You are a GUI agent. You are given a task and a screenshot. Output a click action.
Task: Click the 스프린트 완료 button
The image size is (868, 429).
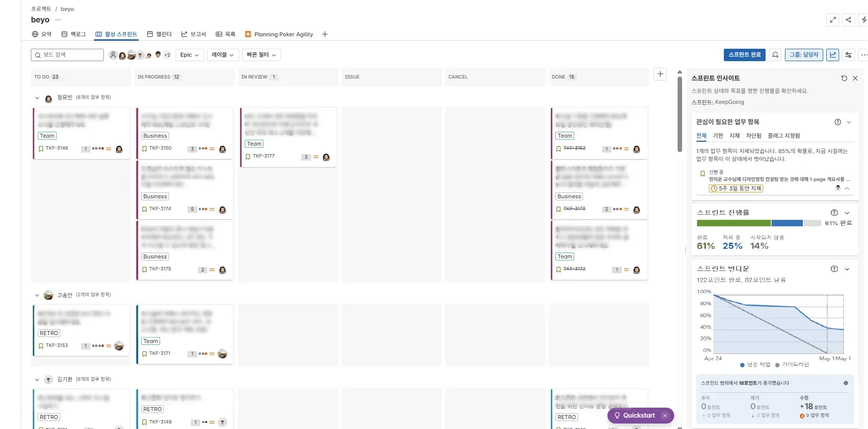point(744,55)
